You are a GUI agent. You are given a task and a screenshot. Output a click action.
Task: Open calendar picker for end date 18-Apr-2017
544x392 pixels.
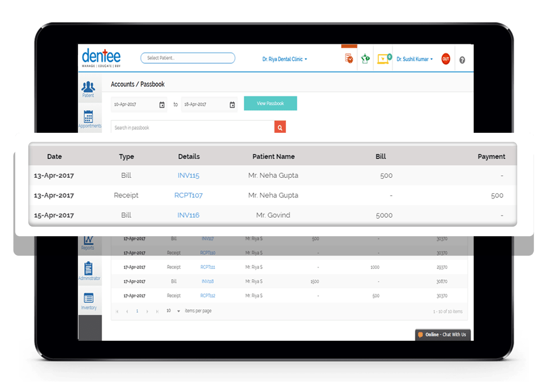(232, 105)
